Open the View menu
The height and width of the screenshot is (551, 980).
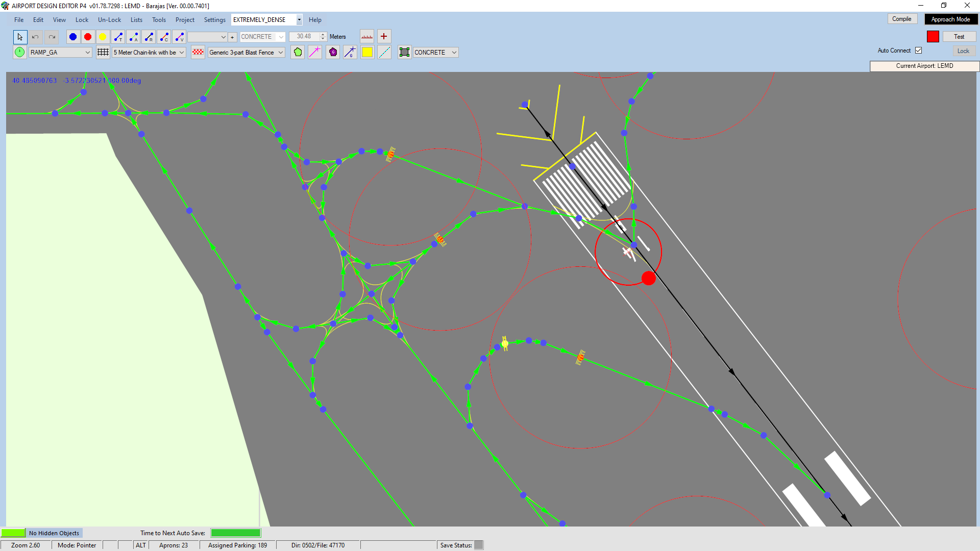(x=59, y=20)
